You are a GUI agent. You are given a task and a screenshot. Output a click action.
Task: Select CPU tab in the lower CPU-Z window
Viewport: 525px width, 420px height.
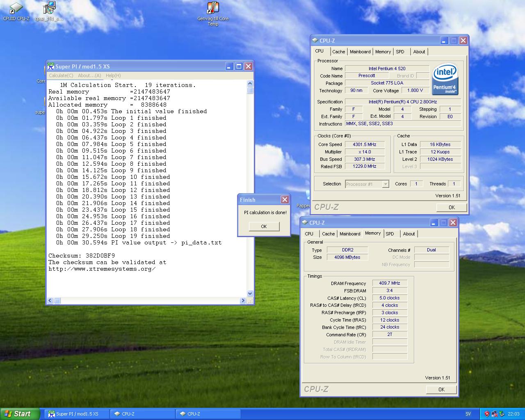(309, 234)
